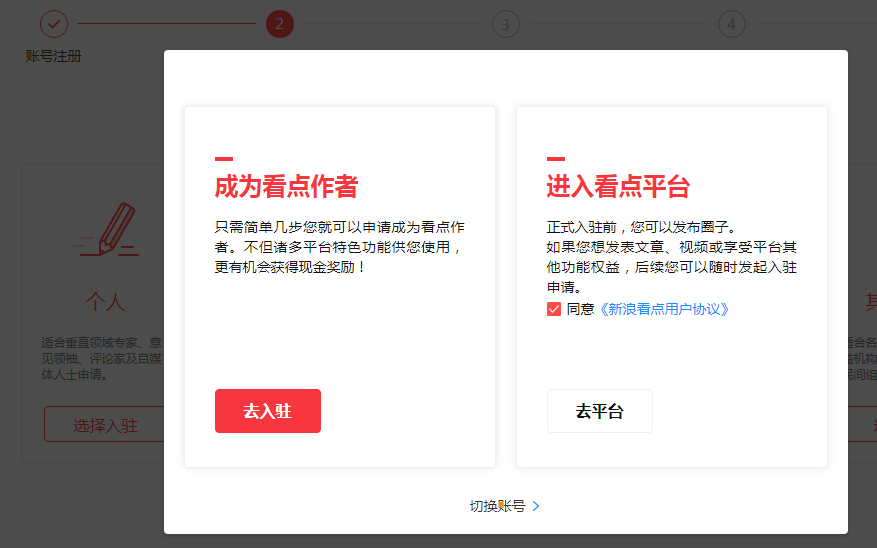This screenshot has height=548, width=877.
Task: Select step 4 circle in progress bar
Action: coord(732,24)
